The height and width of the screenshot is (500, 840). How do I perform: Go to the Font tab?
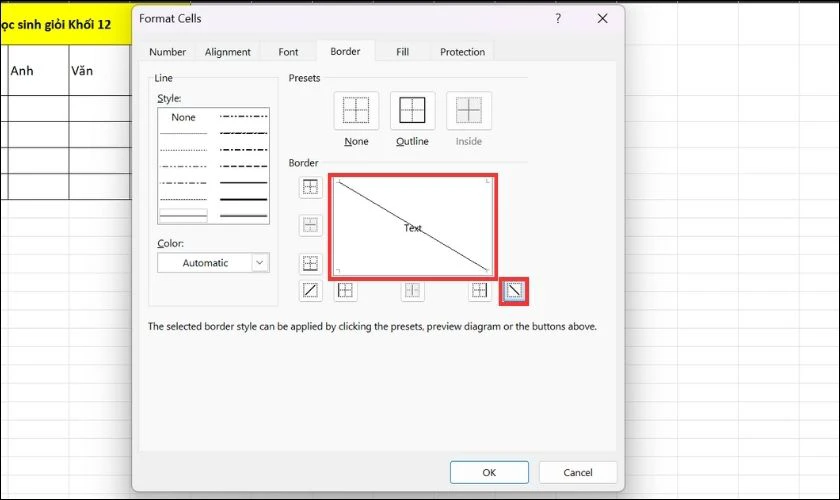click(x=288, y=52)
